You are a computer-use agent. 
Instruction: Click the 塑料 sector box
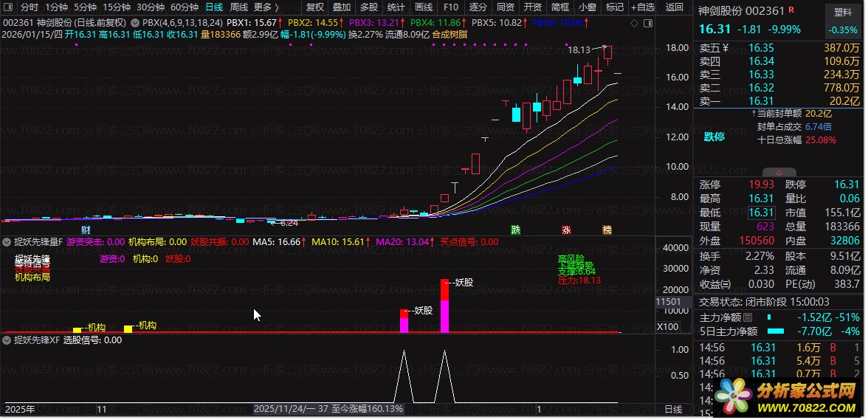coord(842,13)
